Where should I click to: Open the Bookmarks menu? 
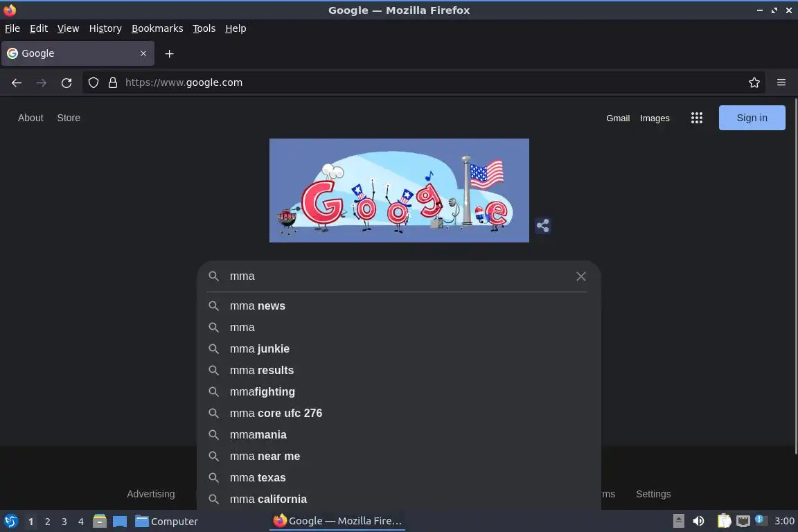[x=157, y=28]
